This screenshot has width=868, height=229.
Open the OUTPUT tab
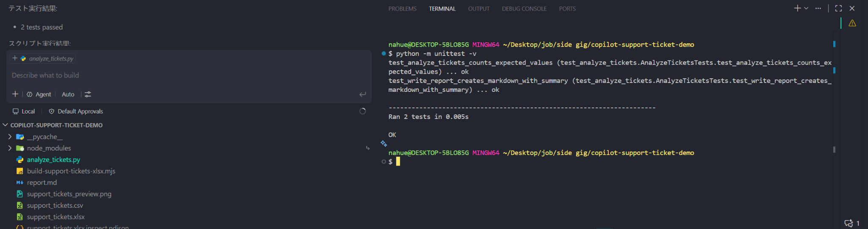(x=479, y=8)
